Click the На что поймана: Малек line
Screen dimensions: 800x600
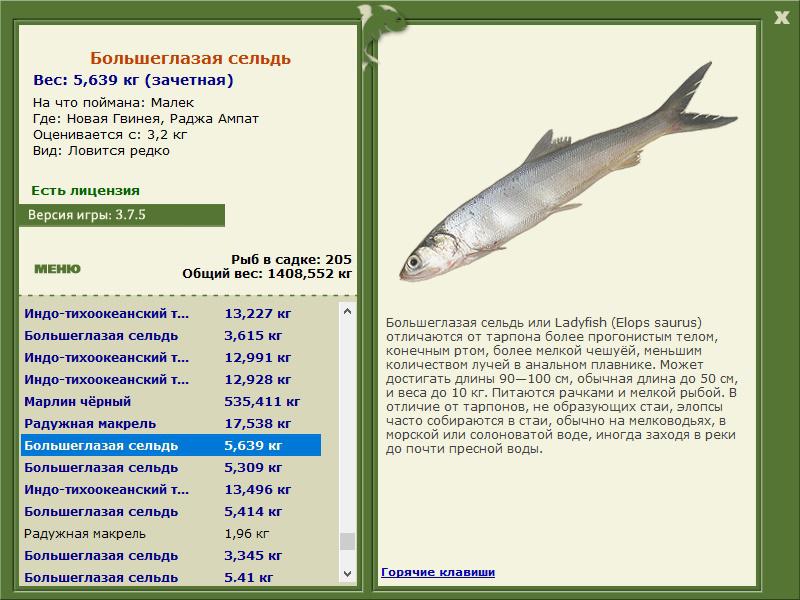(x=113, y=103)
